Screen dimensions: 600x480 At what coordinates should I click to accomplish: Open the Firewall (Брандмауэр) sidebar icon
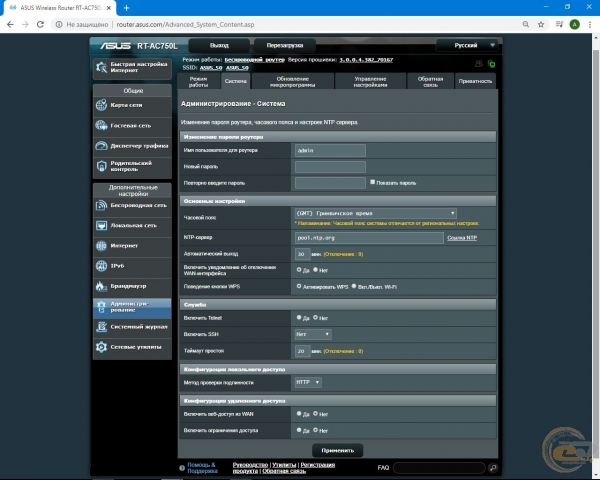(x=103, y=285)
